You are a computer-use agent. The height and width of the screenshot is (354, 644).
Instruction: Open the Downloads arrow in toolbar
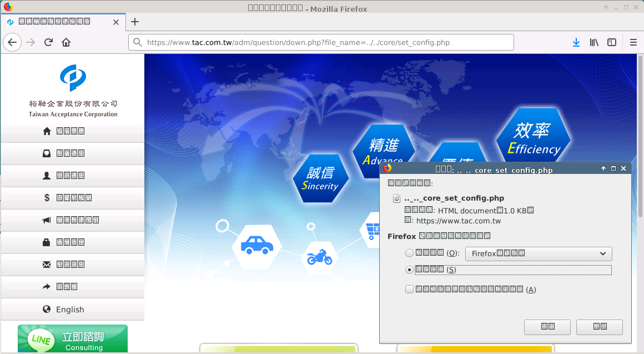[x=576, y=42]
